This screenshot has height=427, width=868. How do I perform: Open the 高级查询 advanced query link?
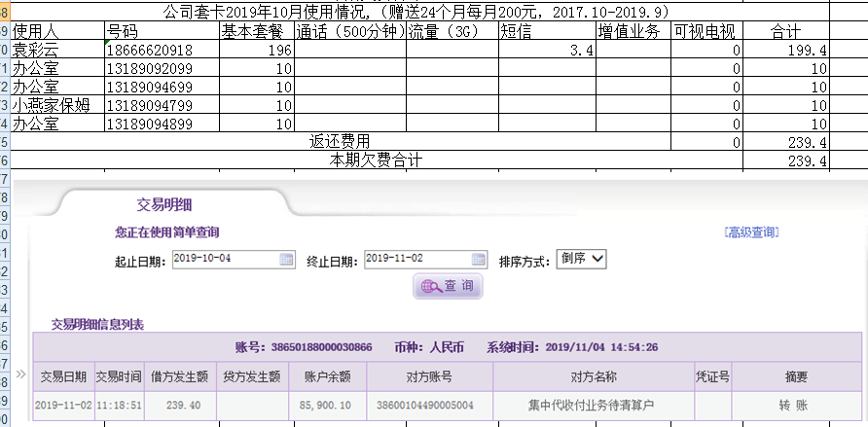point(751,232)
